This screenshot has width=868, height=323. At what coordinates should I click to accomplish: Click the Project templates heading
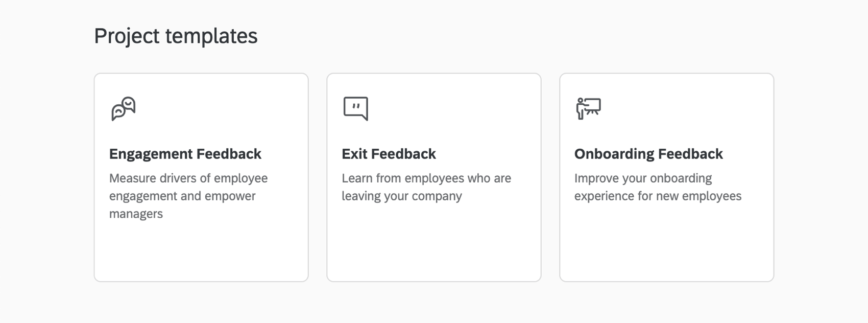tap(176, 35)
